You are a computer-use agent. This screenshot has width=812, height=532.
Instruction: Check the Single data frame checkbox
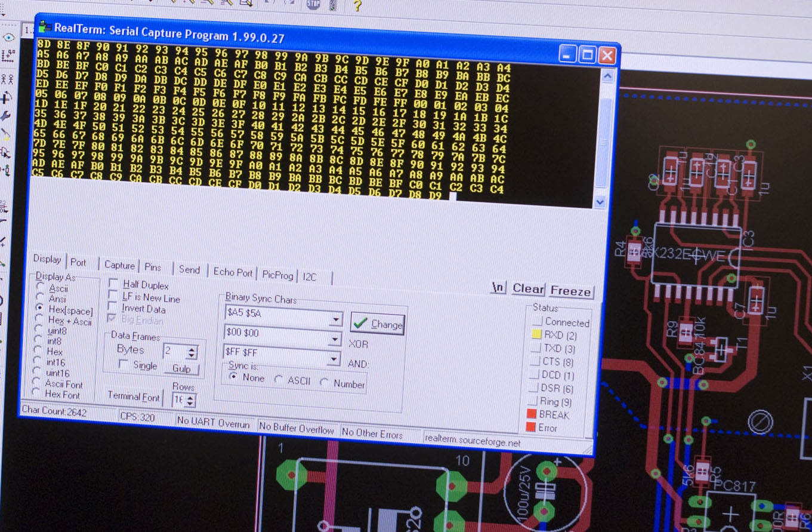pos(124,364)
